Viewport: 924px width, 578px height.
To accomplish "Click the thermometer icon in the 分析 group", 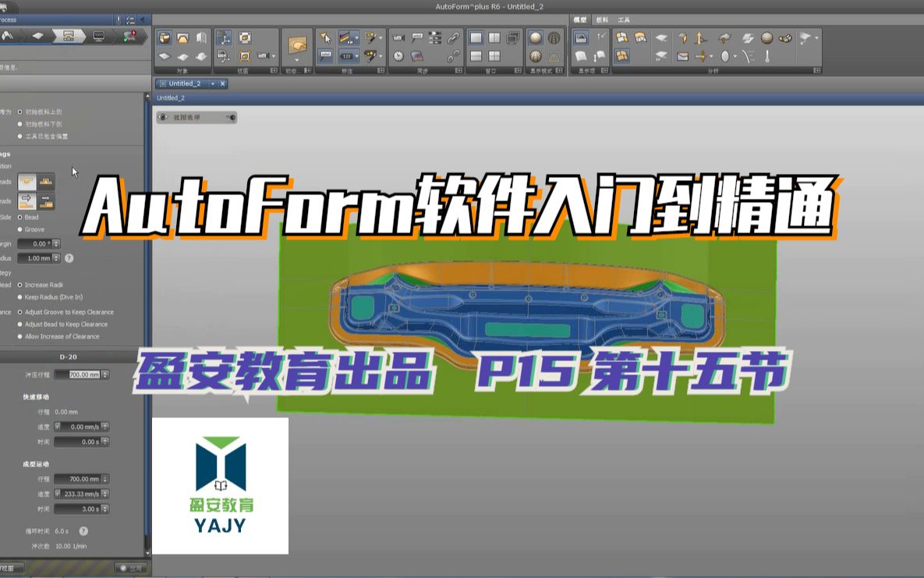I will (767, 58).
